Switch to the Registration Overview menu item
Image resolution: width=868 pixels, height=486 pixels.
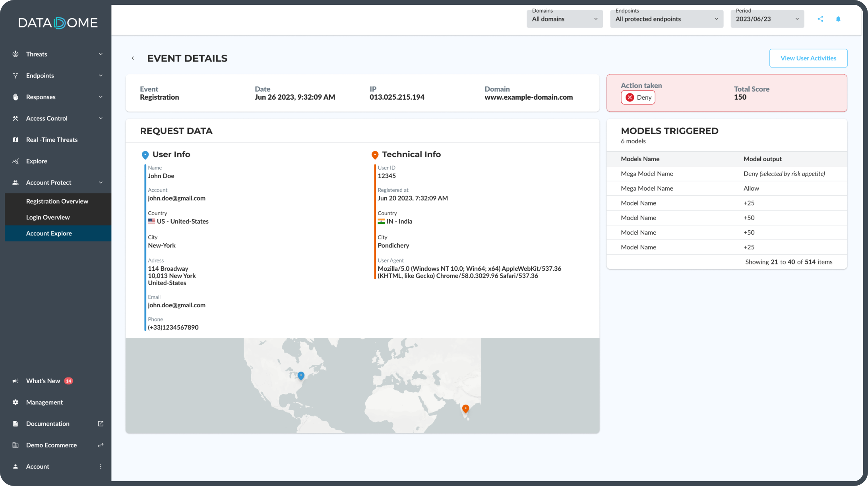[57, 201]
